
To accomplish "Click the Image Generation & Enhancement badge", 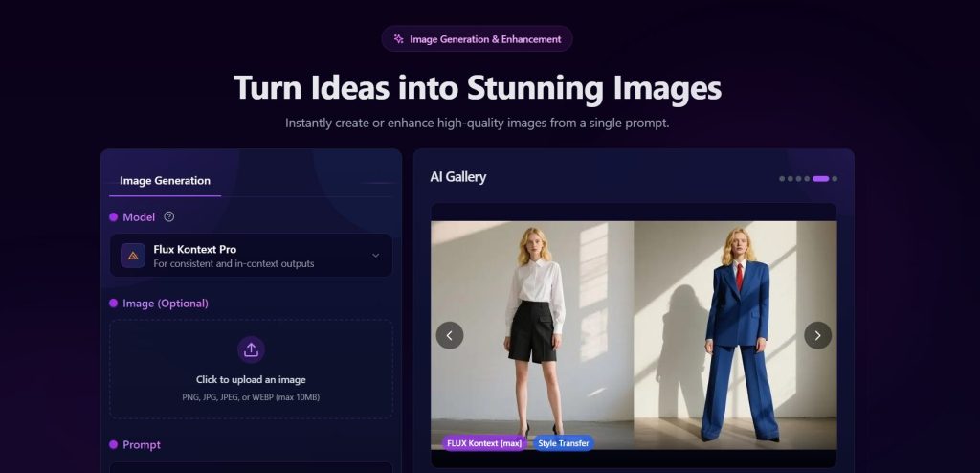I will point(477,39).
